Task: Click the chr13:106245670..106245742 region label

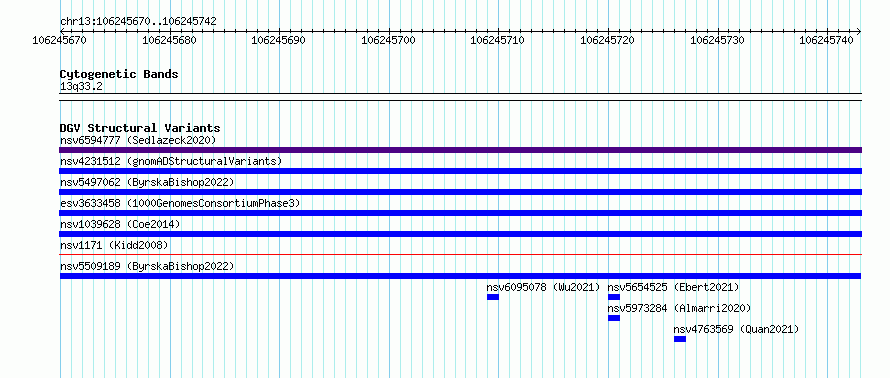Action: click(138, 21)
